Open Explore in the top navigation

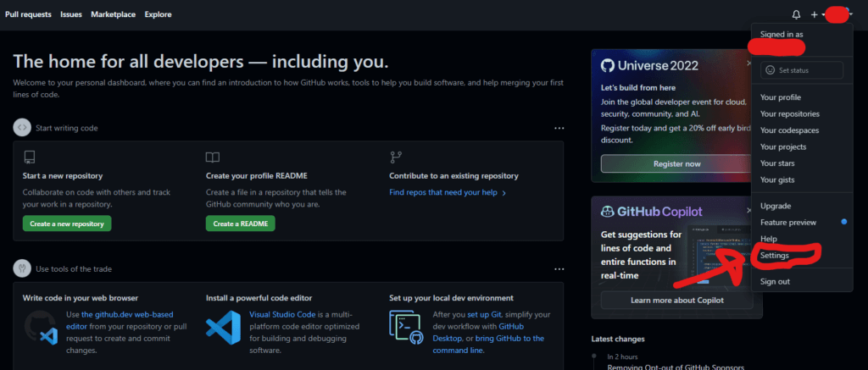point(159,14)
